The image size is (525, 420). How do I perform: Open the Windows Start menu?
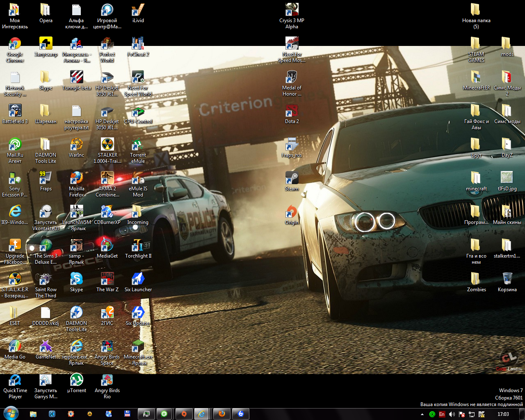click(x=11, y=413)
